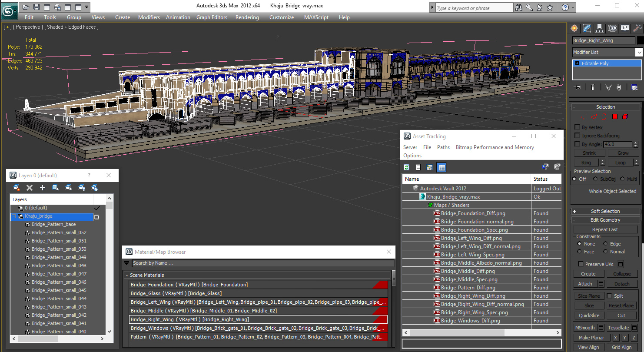
Task: Enable the By Vertex checkbox
Action: pyautogui.click(x=577, y=127)
